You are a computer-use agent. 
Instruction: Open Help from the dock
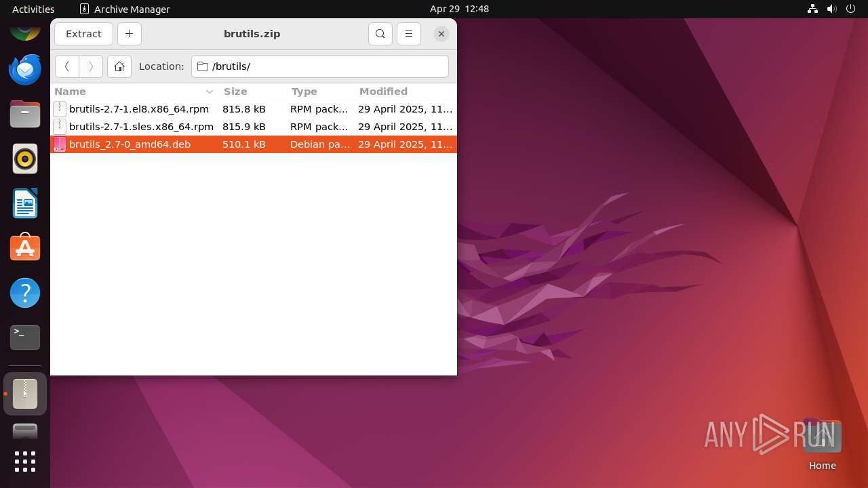(x=25, y=293)
